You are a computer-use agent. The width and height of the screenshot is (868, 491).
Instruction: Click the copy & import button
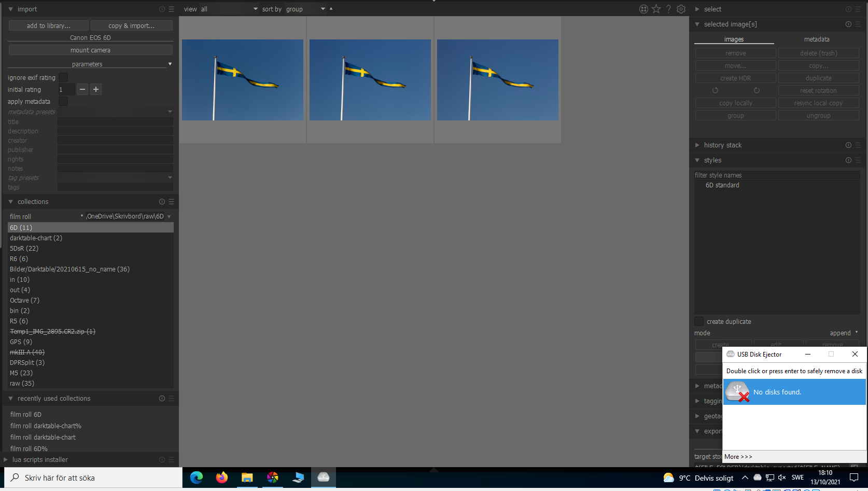(x=132, y=25)
